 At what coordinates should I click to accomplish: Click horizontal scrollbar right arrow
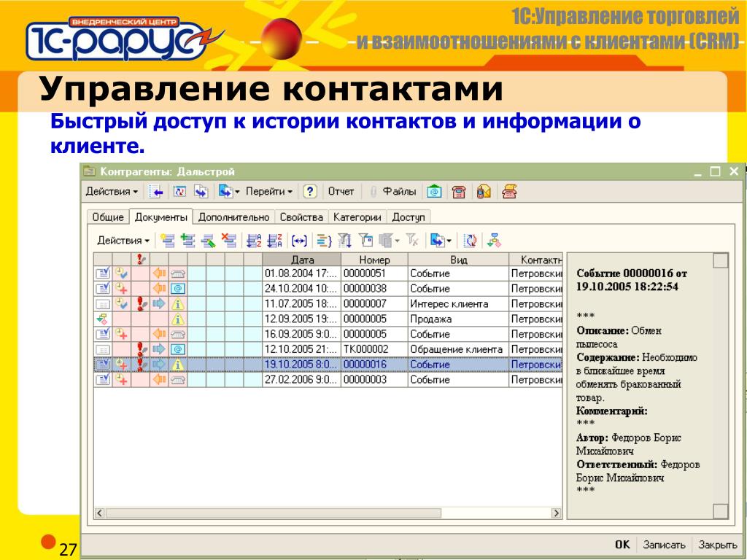[556, 513]
